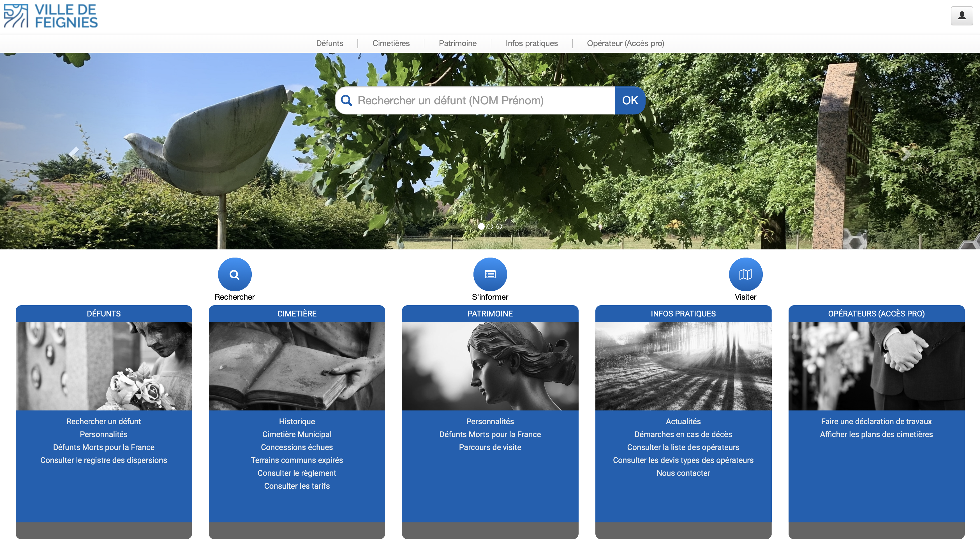This screenshot has height=560, width=980.
Task: Select the third carousel indicator dot
Action: (499, 226)
